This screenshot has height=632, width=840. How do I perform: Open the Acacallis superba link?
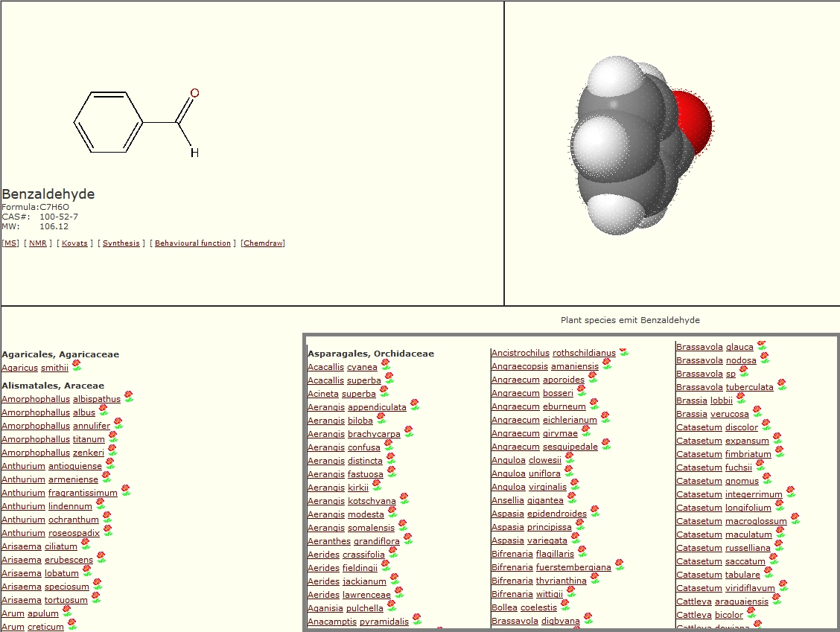pos(344,380)
